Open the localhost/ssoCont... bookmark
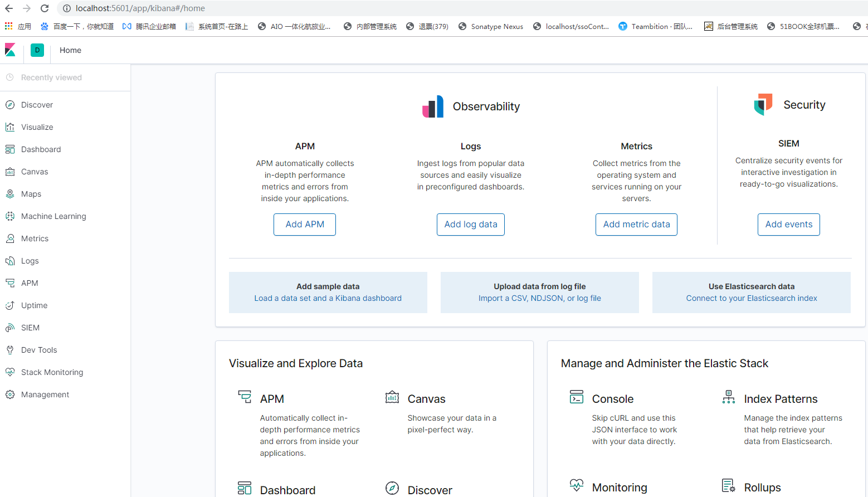 571,26
